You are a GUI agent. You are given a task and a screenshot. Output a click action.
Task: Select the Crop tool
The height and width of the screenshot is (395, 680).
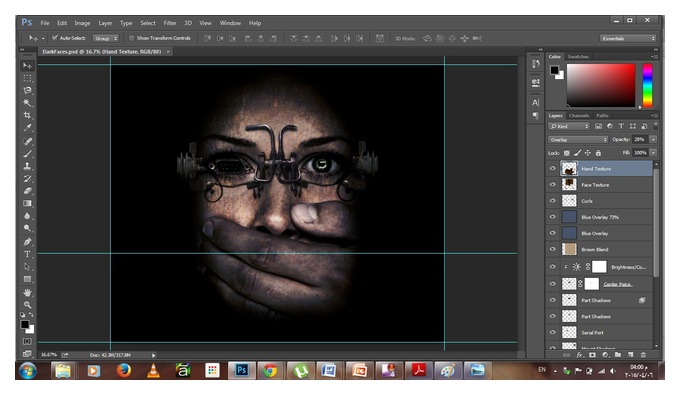[x=27, y=115]
